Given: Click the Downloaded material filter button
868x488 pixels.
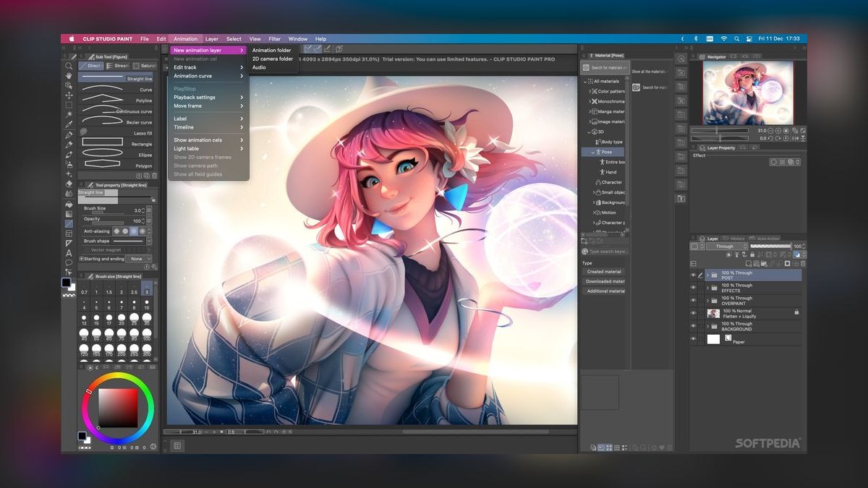Looking at the screenshot, I should 604,281.
